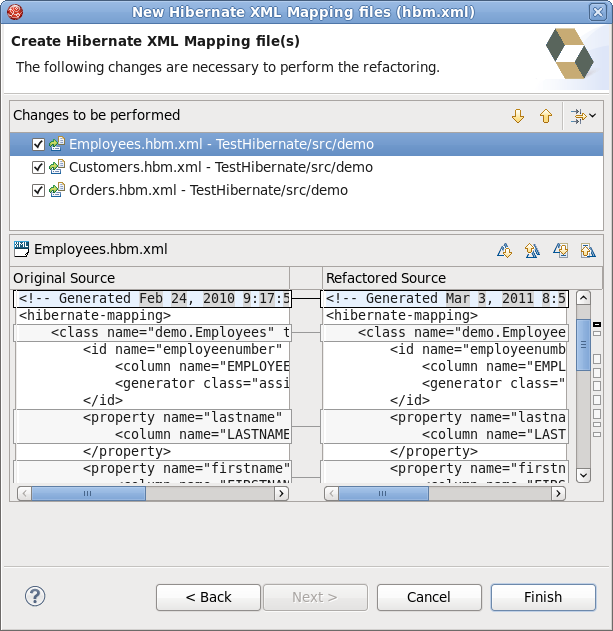Cancel the mapping file wizard

429,597
